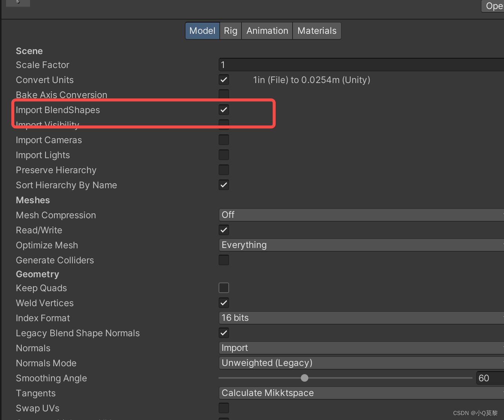Select the Model tab
Screen dimensions: 504x420
tap(202, 30)
